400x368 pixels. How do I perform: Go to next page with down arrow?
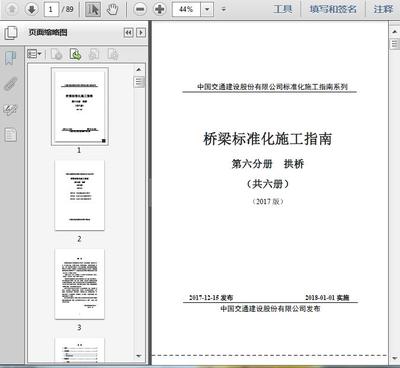point(32,9)
